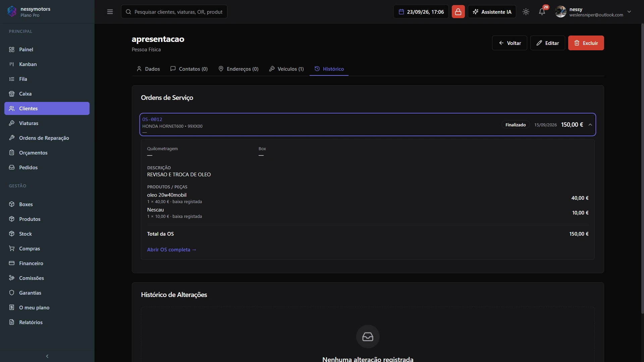This screenshot has height=362, width=644.
Task: Open Fila from sidebar
Action: 47,79
